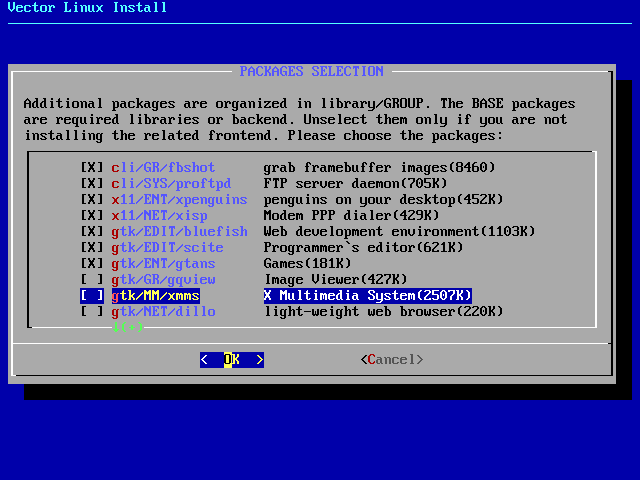This screenshot has width=640, height=480.
Task: Select 'penguins on your desktop(452K)' row text
Action: 375,199
